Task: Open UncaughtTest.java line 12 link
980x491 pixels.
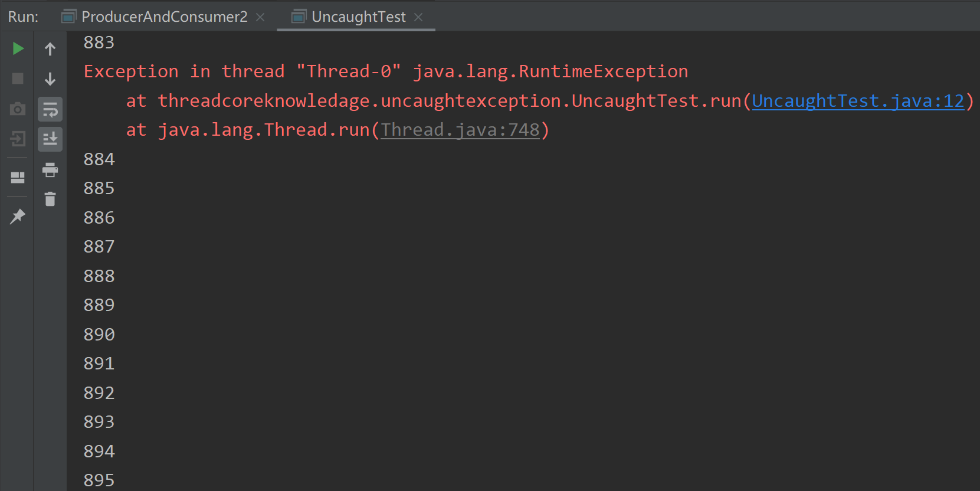Action: (x=857, y=100)
